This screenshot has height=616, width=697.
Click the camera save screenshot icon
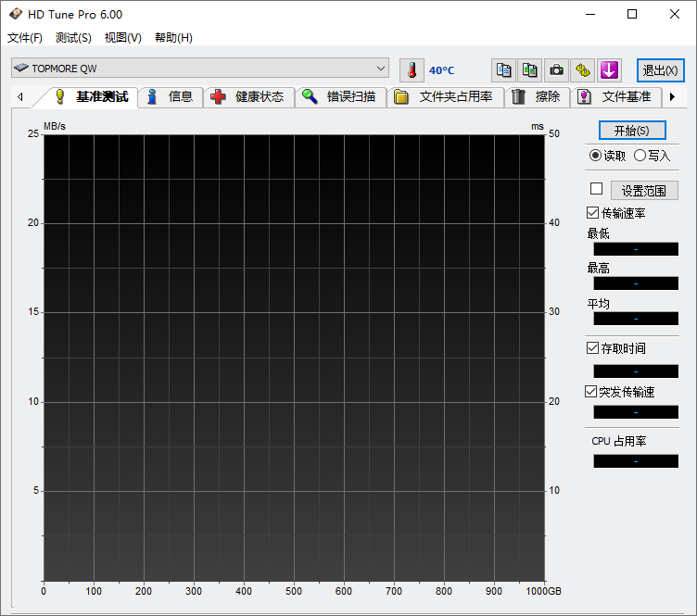pos(556,70)
